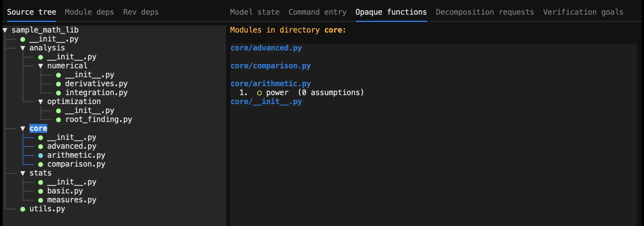
Task: Click the yellow circle next to power
Action: (x=259, y=93)
